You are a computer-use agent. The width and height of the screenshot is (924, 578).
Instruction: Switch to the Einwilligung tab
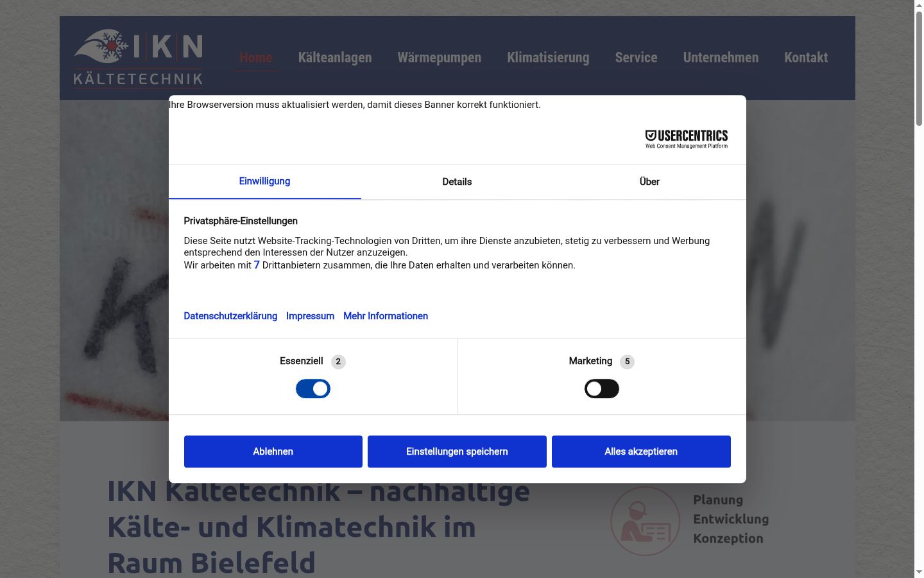pos(264,182)
